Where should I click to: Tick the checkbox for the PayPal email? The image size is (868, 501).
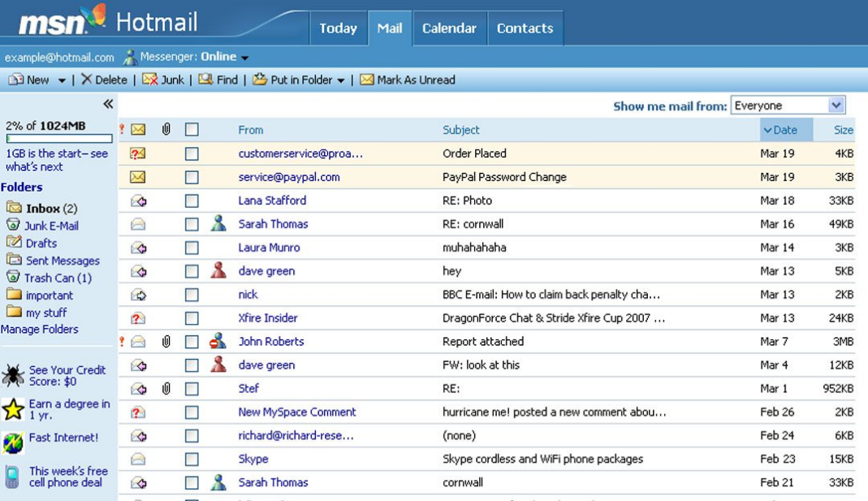click(x=192, y=177)
